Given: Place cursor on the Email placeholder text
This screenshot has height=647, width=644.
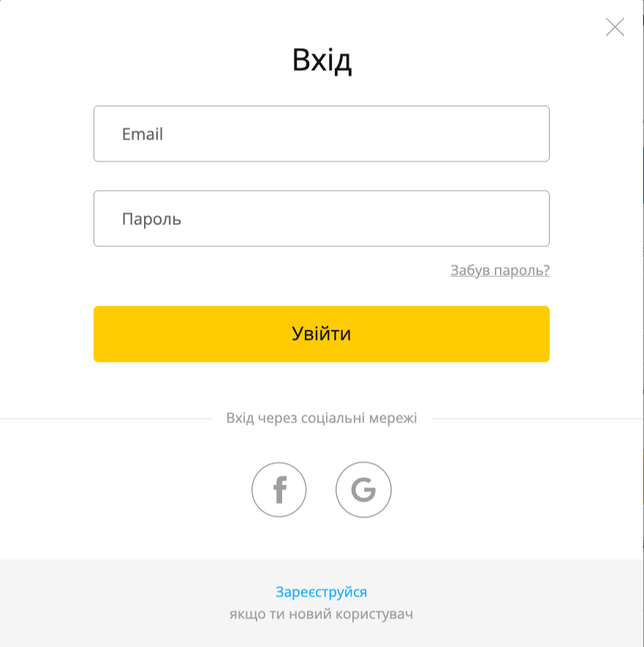Looking at the screenshot, I should pyautogui.click(x=143, y=135).
